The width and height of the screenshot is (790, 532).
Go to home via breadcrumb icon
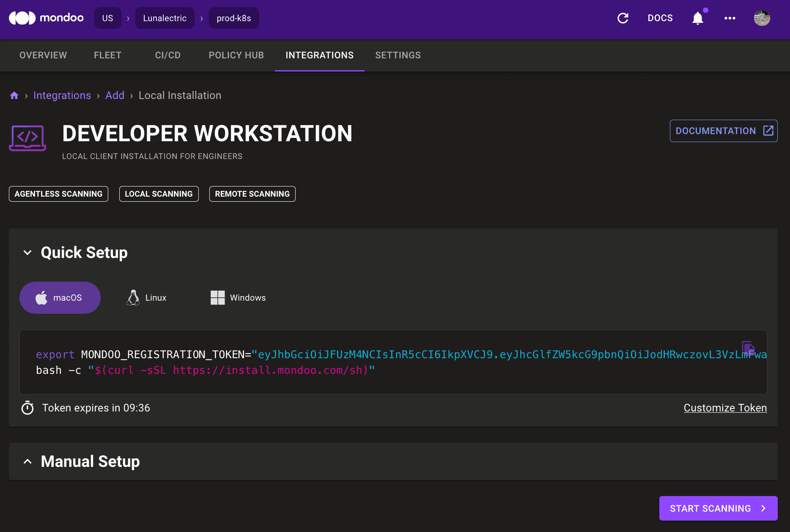14,96
